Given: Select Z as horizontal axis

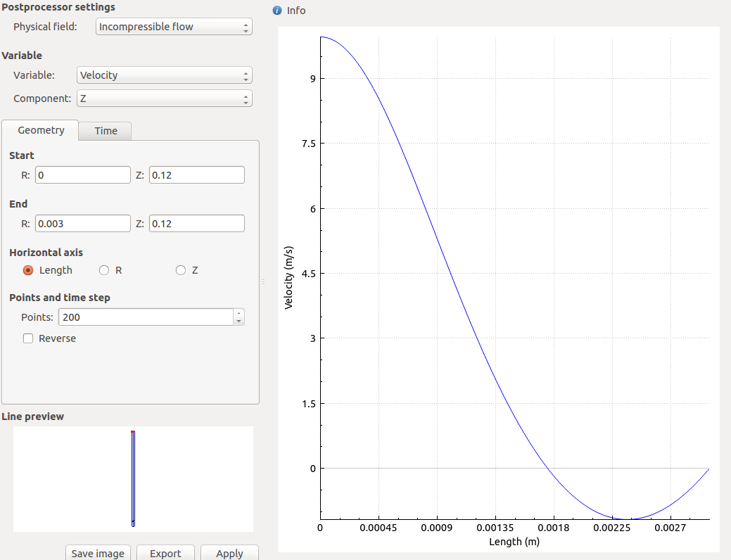Looking at the screenshot, I should (x=181, y=270).
